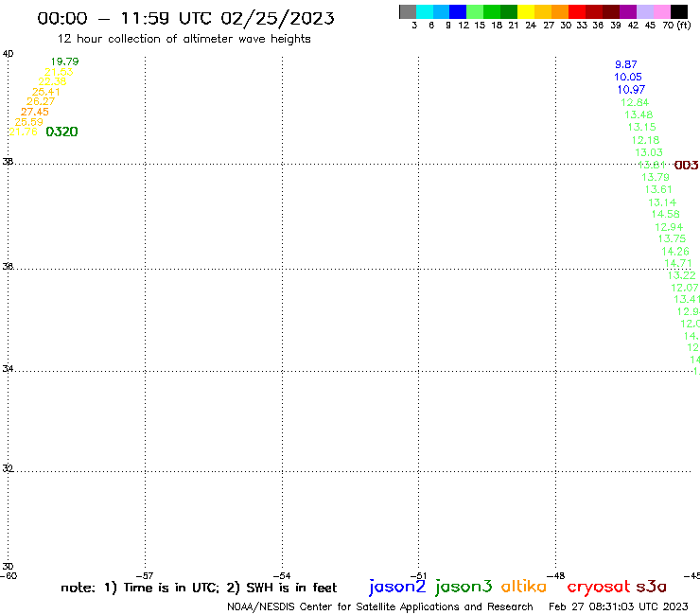Click the wave height value 12.84
Viewport: 700px width, 615px height.
click(x=635, y=102)
